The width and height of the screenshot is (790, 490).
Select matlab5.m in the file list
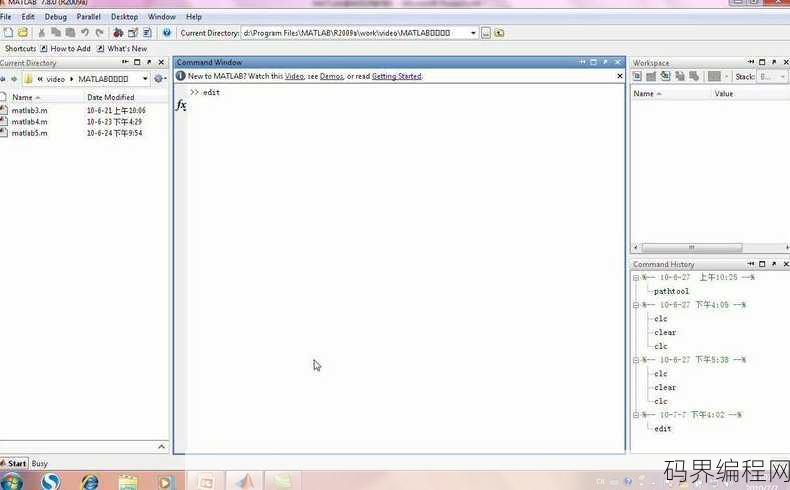(x=29, y=133)
